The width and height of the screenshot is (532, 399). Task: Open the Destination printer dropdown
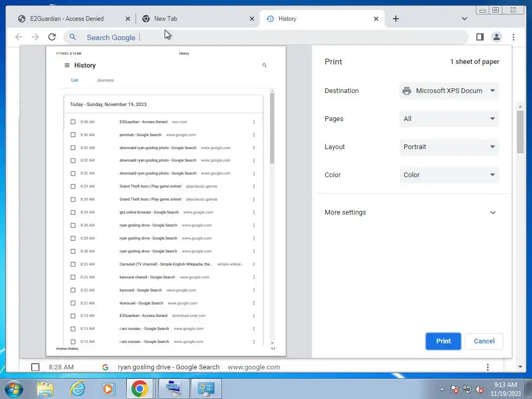click(449, 90)
